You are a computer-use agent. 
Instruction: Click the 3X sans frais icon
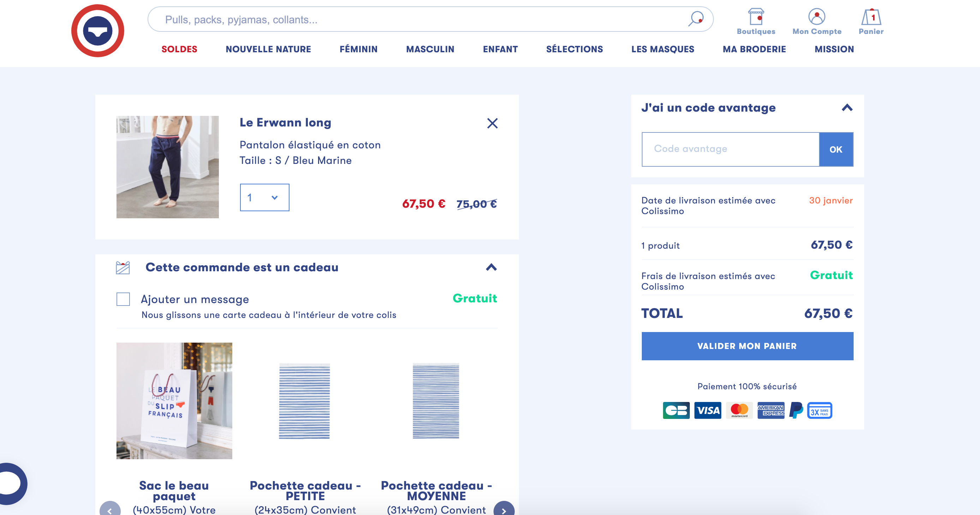click(x=819, y=410)
